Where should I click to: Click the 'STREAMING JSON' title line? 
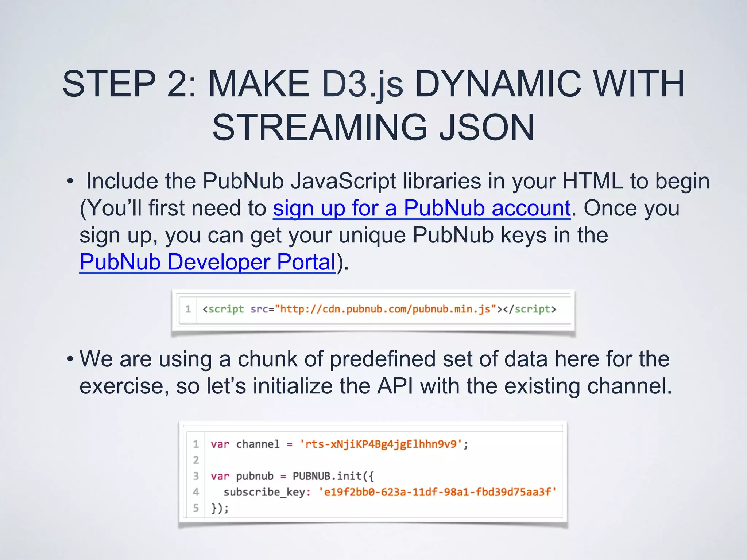point(373,127)
